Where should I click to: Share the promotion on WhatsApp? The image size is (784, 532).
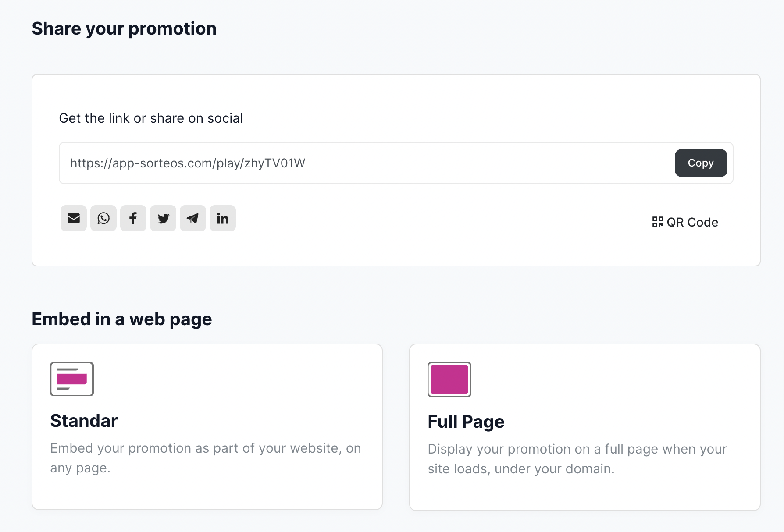tap(103, 218)
